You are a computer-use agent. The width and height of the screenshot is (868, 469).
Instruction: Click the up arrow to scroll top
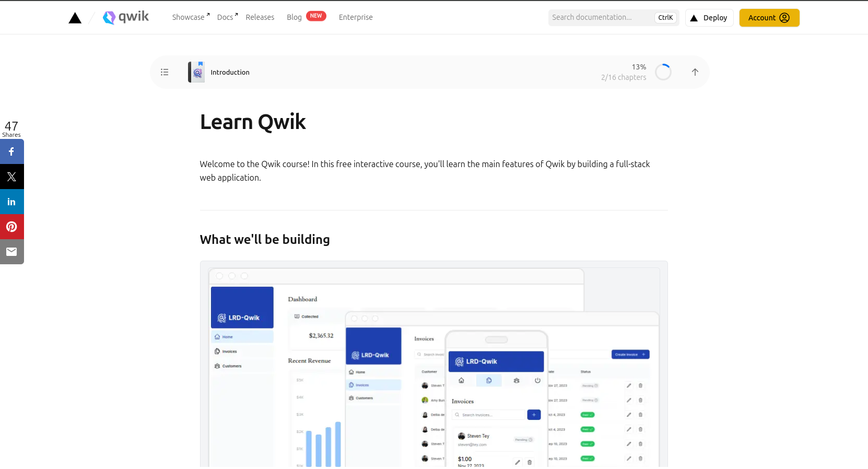695,72
